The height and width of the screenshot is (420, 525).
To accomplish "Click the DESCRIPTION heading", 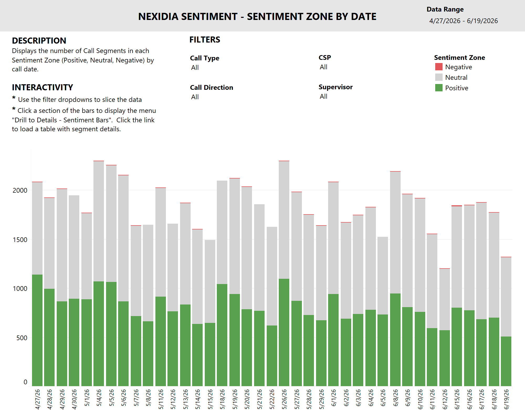I will [x=39, y=41].
